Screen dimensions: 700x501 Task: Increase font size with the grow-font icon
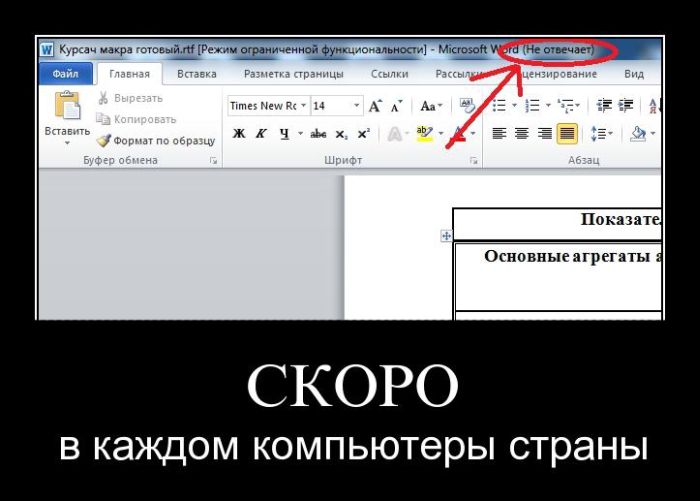[x=375, y=106]
